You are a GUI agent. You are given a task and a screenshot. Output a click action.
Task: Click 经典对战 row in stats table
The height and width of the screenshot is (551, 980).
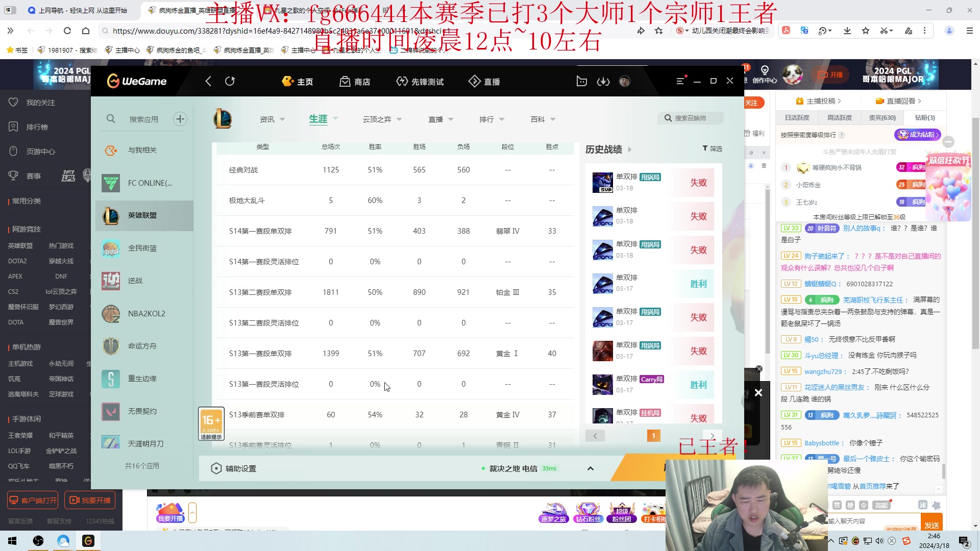396,170
